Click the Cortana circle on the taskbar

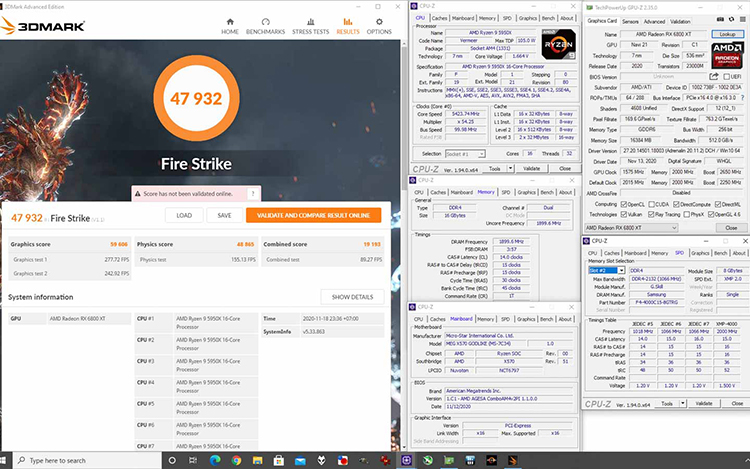click(x=172, y=460)
